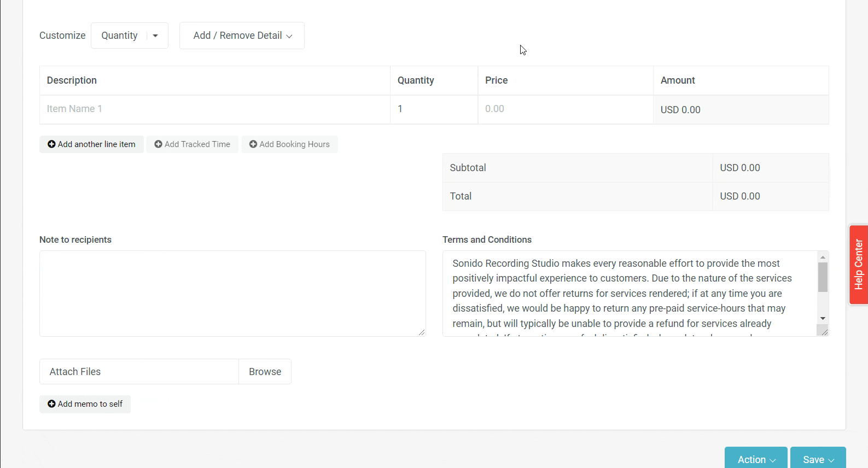The width and height of the screenshot is (868, 468).
Task: Click the Terms and Conditions scrollbar up arrow
Action: tap(823, 257)
